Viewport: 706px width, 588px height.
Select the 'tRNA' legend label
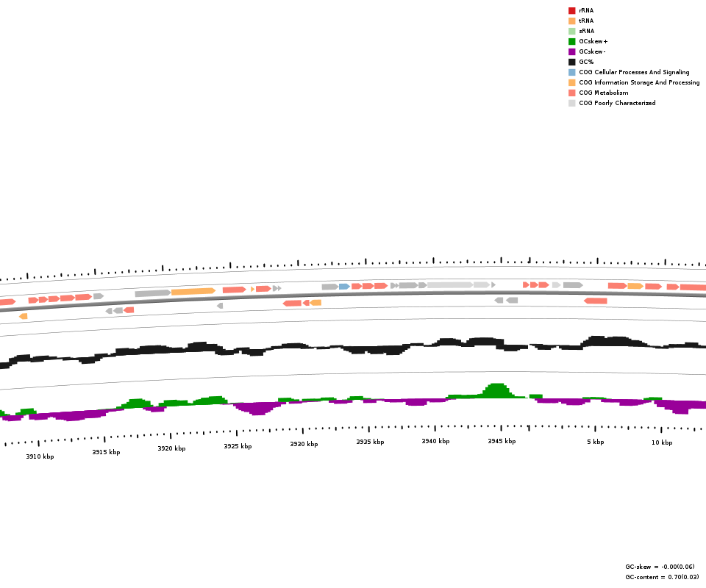pyautogui.click(x=586, y=21)
